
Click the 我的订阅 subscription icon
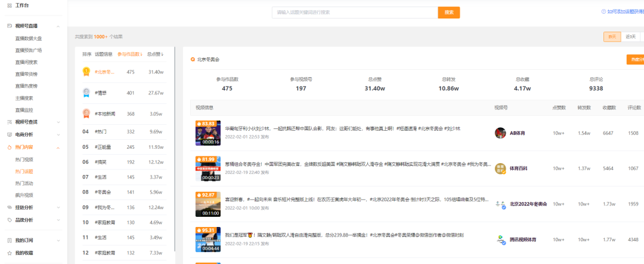(9, 240)
